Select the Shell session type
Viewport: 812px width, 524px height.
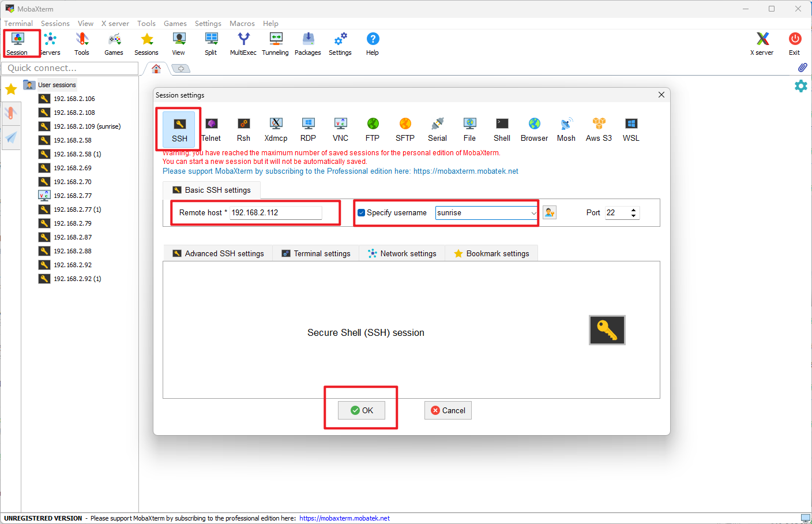click(x=502, y=130)
